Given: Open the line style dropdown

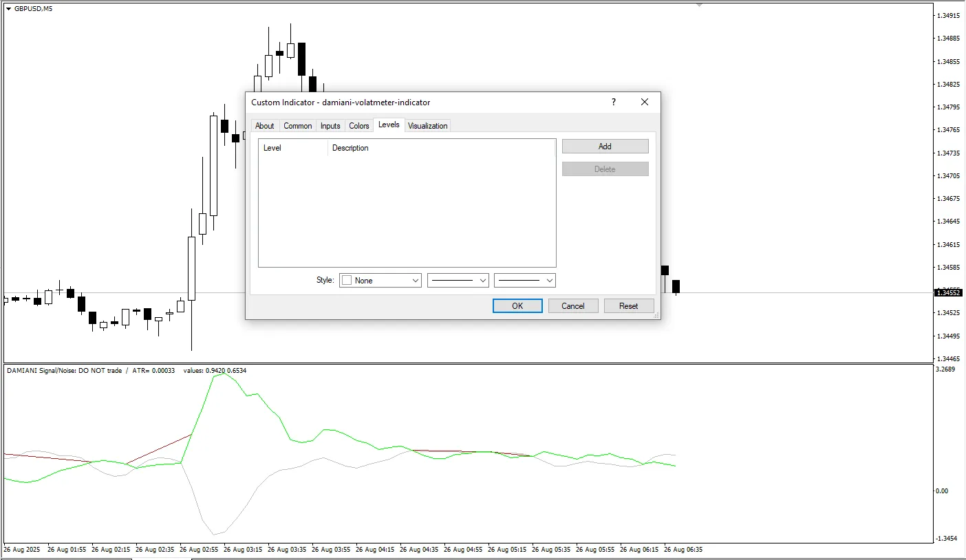Looking at the screenshot, I should click(x=458, y=281).
